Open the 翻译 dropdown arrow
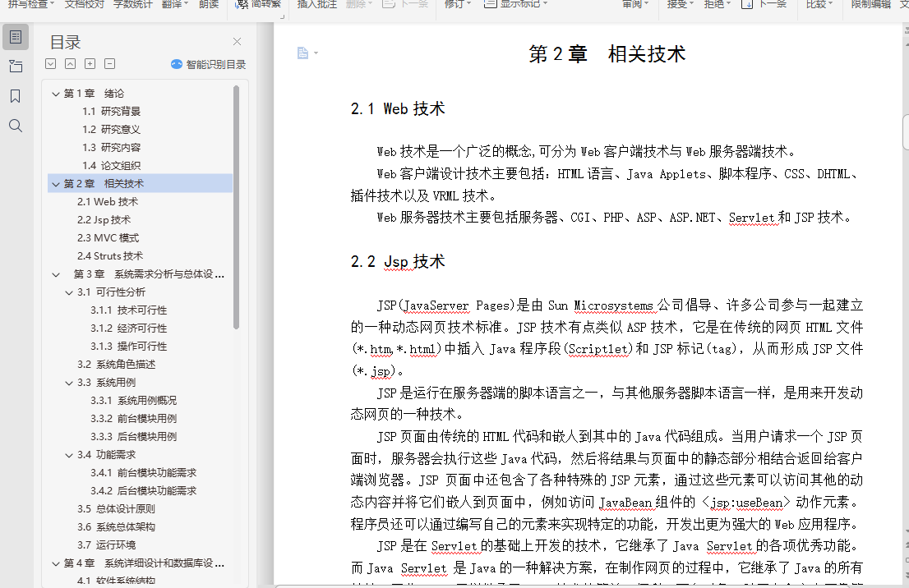The width and height of the screenshot is (909, 588). click(x=186, y=4)
